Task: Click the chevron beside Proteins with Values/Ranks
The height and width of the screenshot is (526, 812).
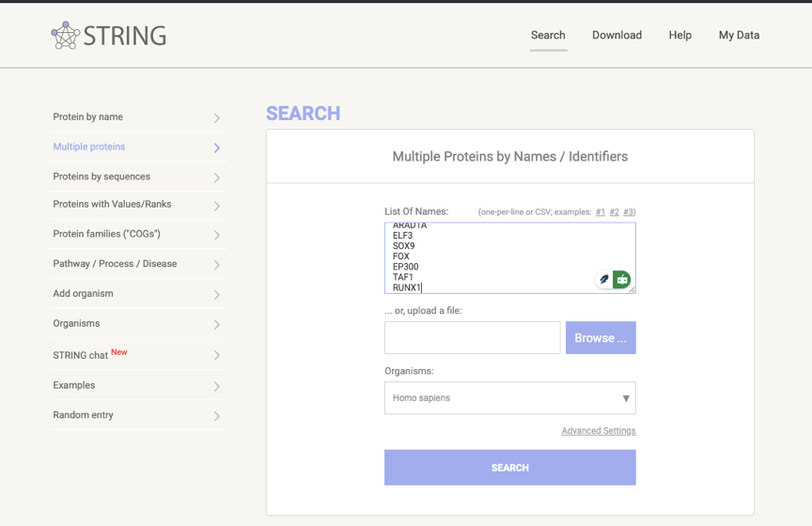Action: pyautogui.click(x=217, y=206)
